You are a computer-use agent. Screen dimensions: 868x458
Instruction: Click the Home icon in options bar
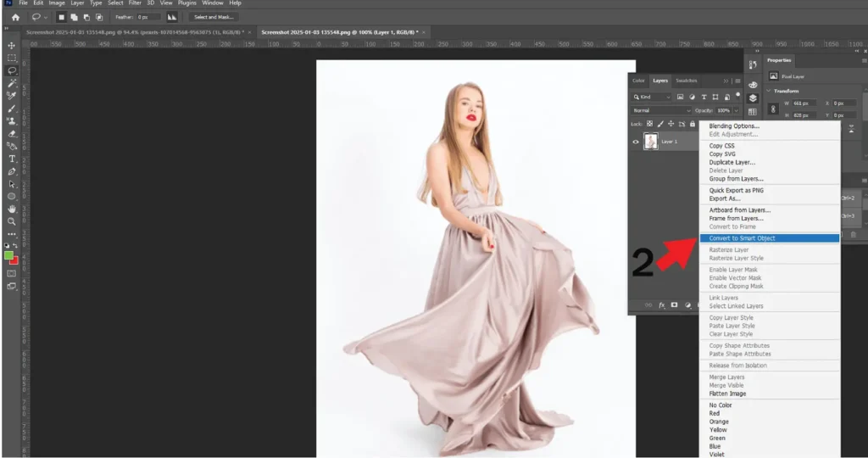point(15,17)
